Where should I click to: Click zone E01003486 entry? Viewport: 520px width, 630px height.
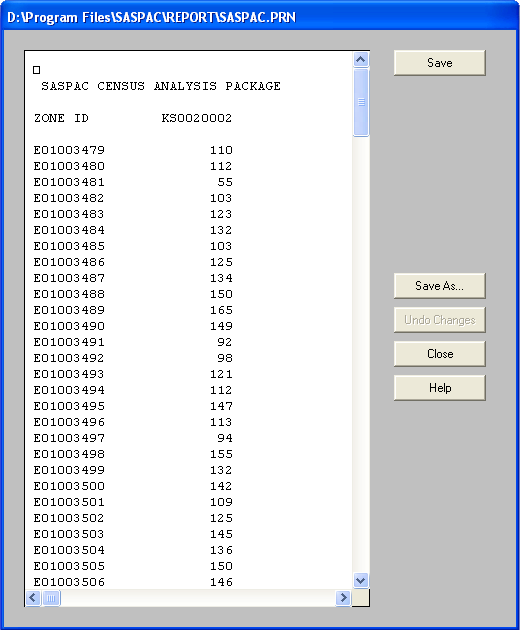click(69, 262)
